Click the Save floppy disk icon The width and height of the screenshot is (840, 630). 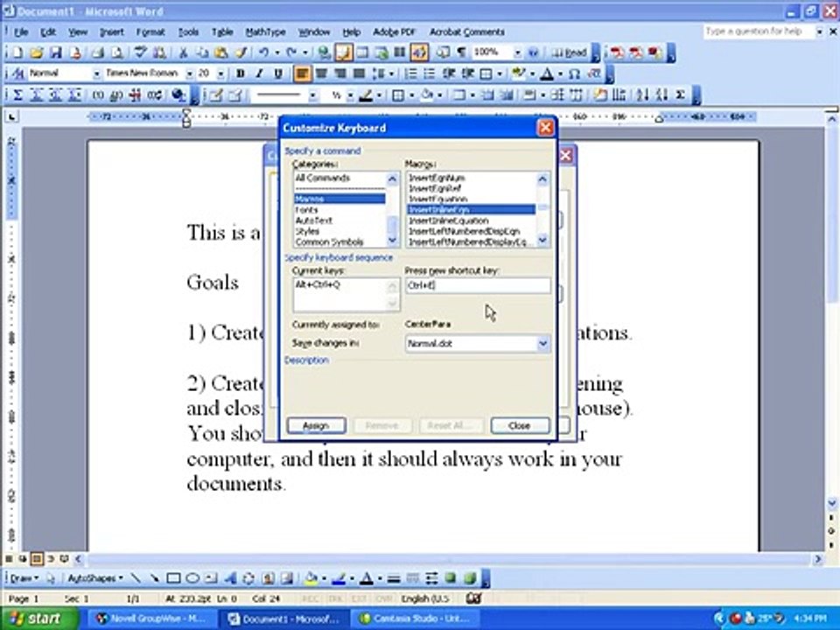(x=56, y=52)
